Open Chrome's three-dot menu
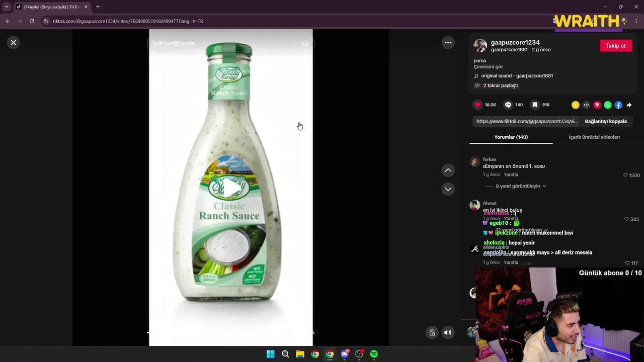The image size is (644, 362). coord(636,21)
